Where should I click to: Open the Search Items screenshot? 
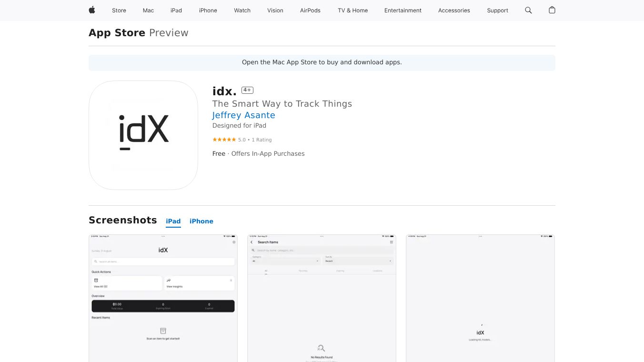(x=322, y=298)
